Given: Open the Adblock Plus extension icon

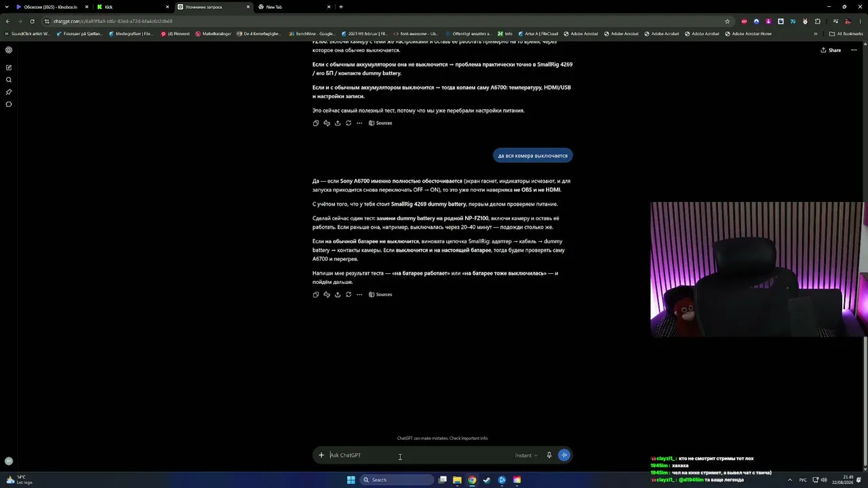Looking at the screenshot, I should coord(744,21).
